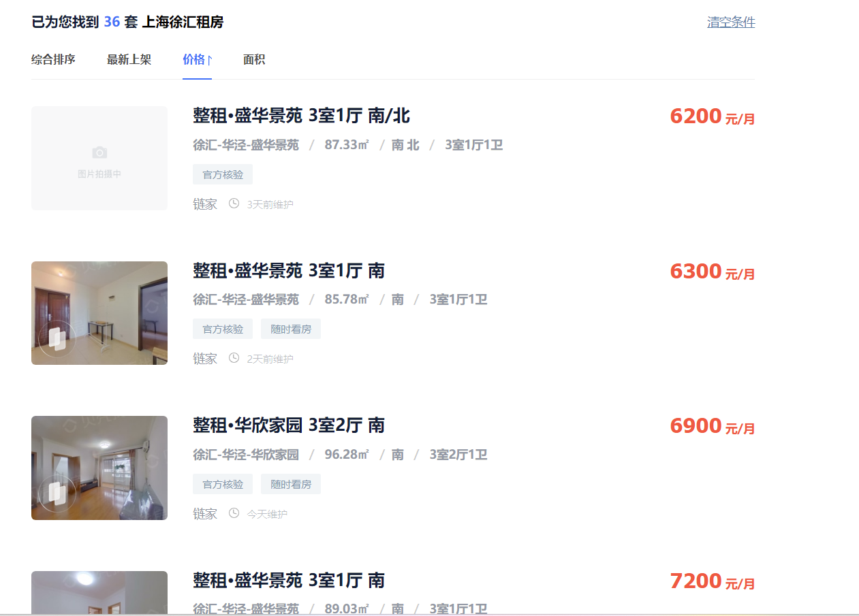859x616 pixels.
Task: Sort listings by 最新上架
Action: point(129,60)
